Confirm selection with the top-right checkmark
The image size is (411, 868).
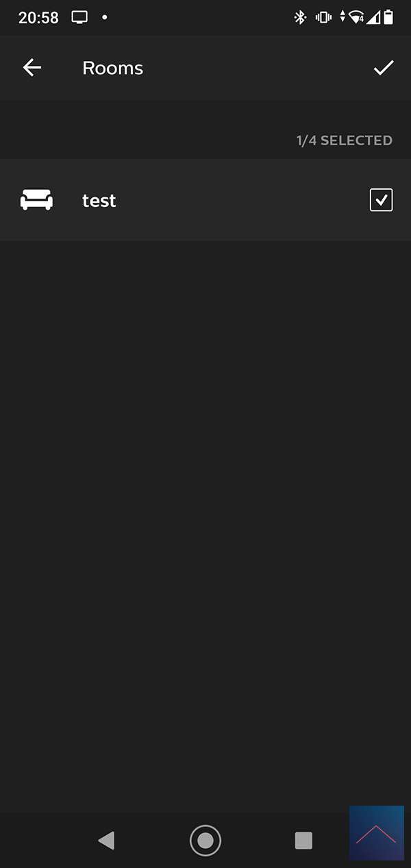[384, 68]
